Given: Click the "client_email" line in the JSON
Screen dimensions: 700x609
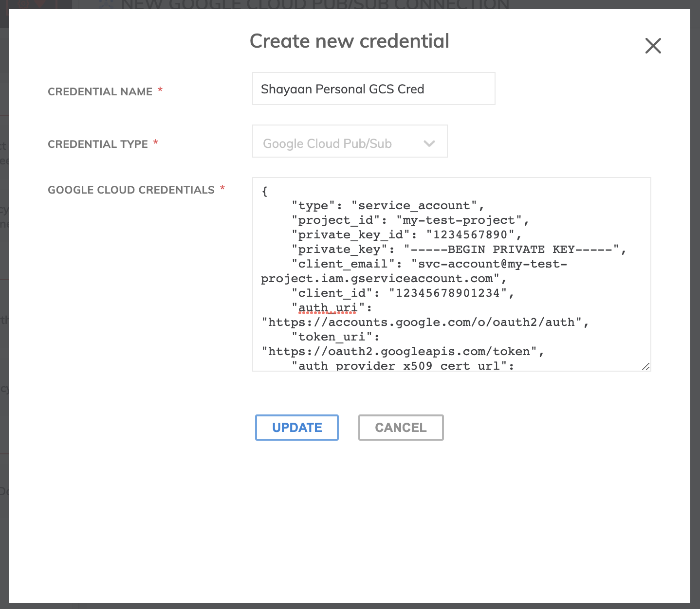Looking at the screenshot, I should tap(429, 264).
